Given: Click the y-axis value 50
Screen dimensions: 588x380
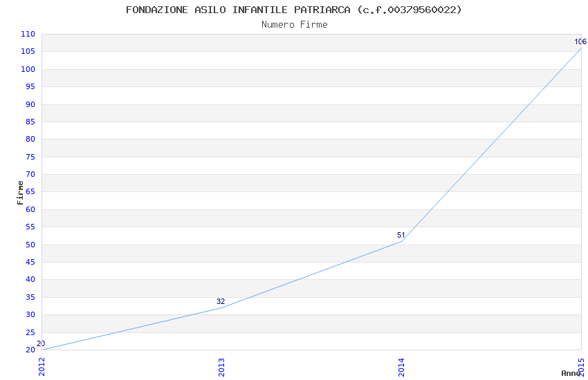Looking at the screenshot, I should pyautogui.click(x=30, y=245).
